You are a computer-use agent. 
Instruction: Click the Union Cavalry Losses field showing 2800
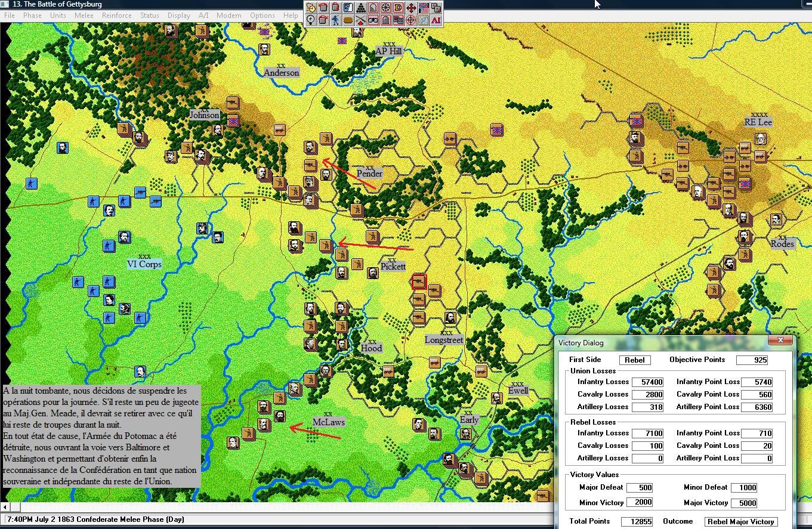pos(647,395)
